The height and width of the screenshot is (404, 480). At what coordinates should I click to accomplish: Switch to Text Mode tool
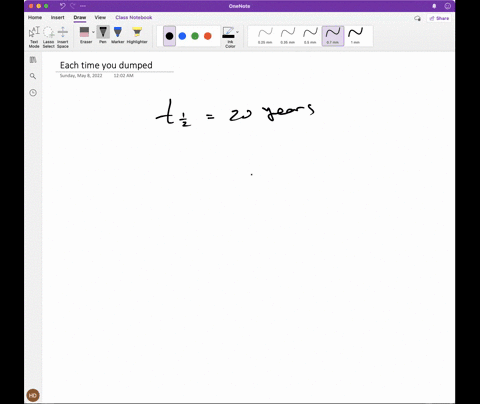[34, 37]
